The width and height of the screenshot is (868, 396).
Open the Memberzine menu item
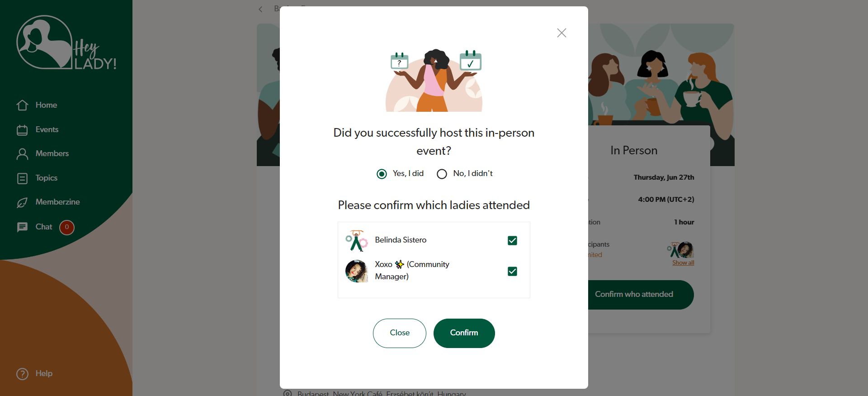point(58,202)
